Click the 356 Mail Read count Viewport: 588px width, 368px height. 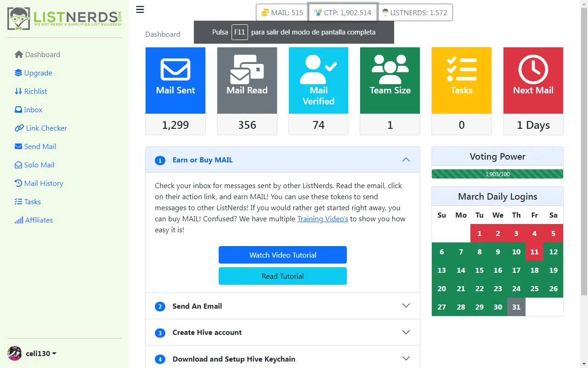click(x=247, y=125)
